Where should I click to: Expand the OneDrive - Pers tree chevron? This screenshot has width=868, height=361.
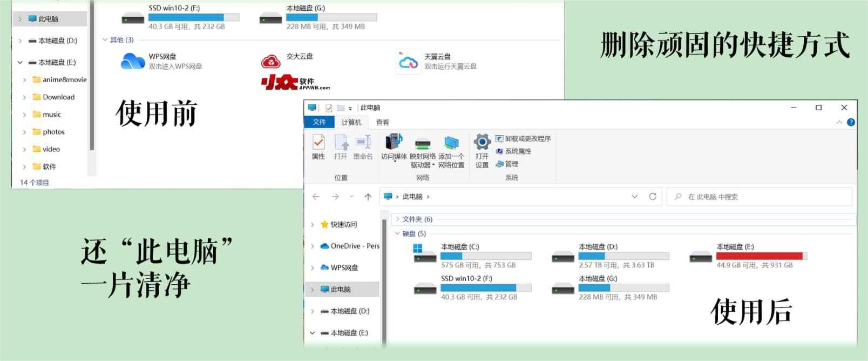(313, 246)
